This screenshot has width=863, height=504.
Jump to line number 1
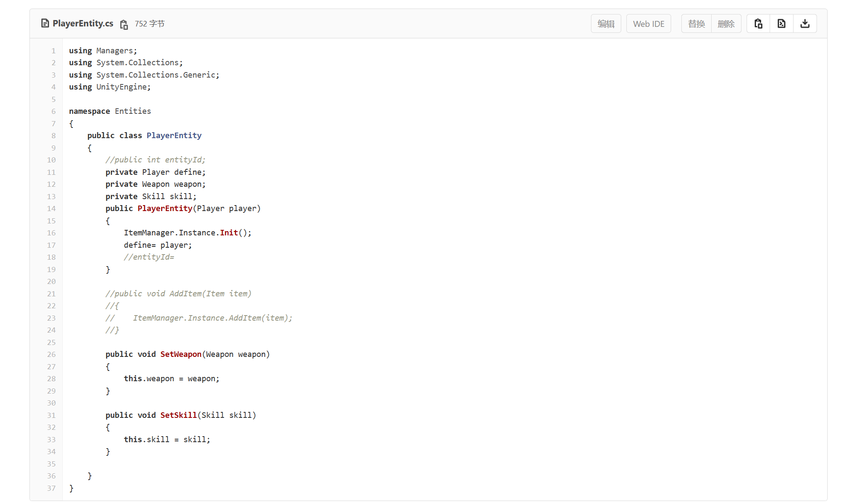click(x=53, y=51)
